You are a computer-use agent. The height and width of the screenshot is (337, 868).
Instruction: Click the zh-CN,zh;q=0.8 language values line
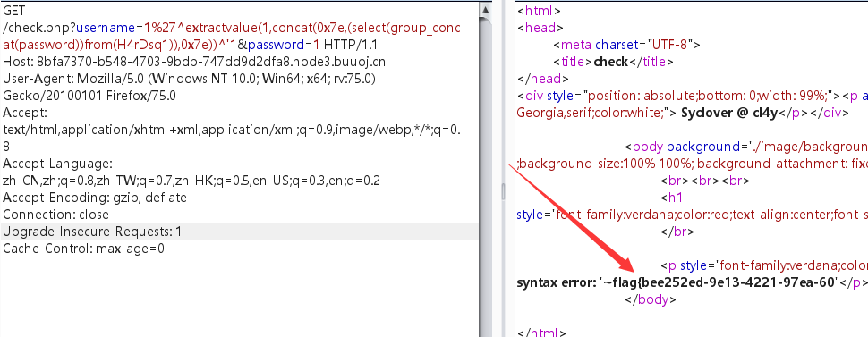tap(191, 181)
